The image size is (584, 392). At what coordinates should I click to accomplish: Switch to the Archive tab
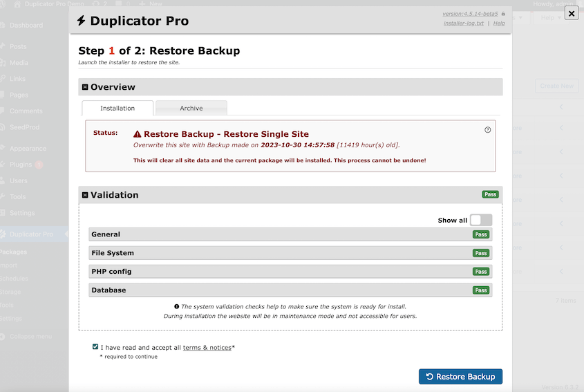pyautogui.click(x=191, y=108)
